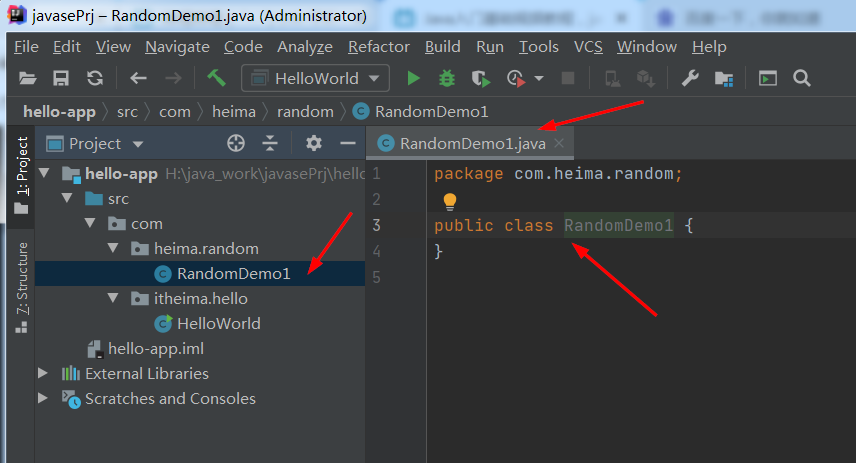Collapse the itheima.hello package node
Image resolution: width=856 pixels, height=463 pixels.
tap(113, 298)
